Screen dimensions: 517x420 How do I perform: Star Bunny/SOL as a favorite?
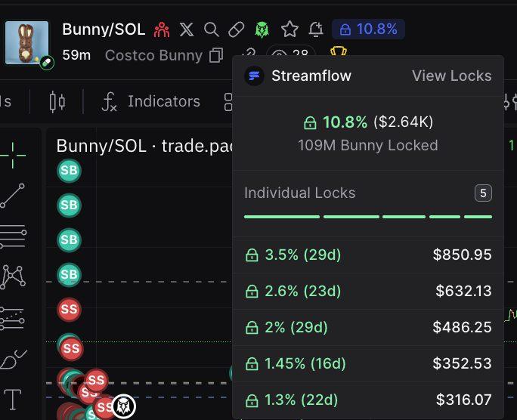point(289,29)
